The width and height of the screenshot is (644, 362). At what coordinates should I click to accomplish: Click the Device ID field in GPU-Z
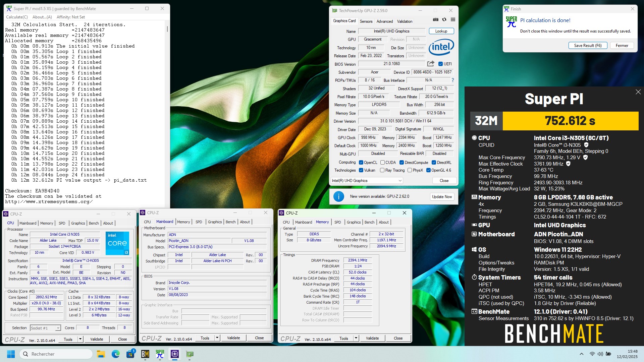pos(432,72)
